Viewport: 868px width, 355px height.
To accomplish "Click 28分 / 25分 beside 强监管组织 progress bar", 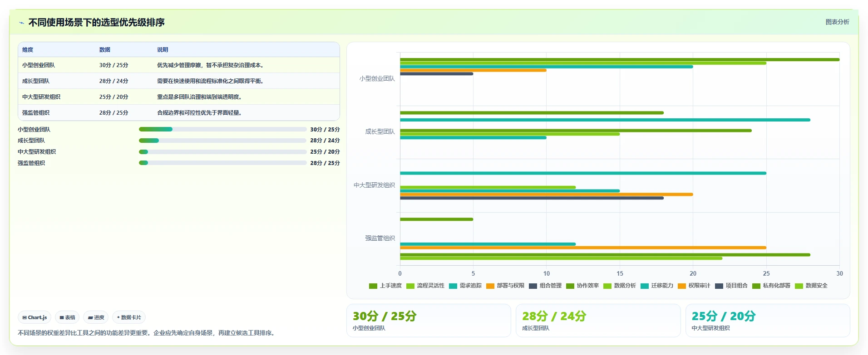I will click(x=325, y=163).
